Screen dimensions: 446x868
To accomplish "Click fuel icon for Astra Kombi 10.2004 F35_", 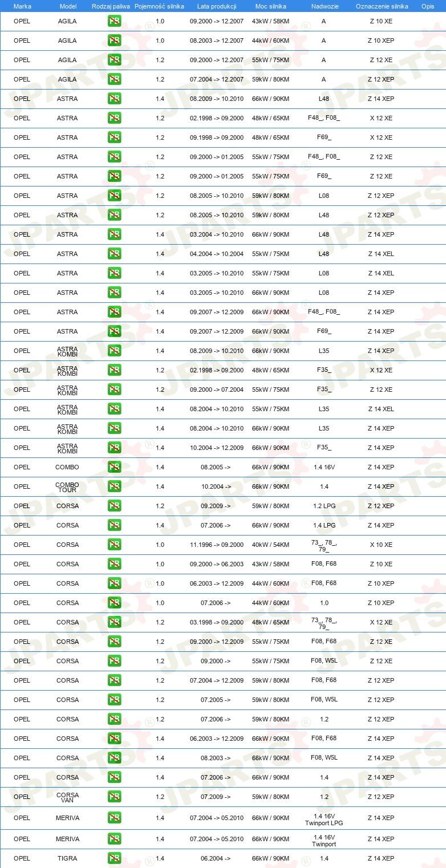I will 115,448.
